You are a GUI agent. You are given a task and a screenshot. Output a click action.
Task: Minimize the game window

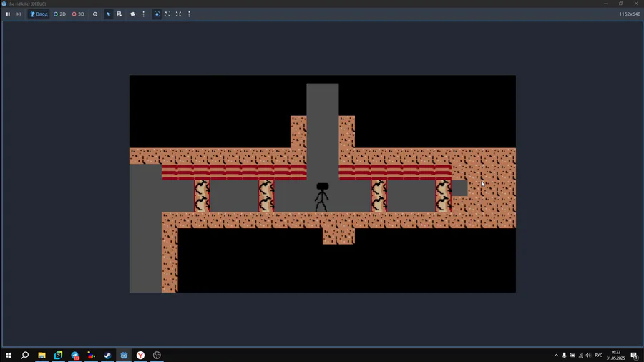pyautogui.click(x=605, y=4)
